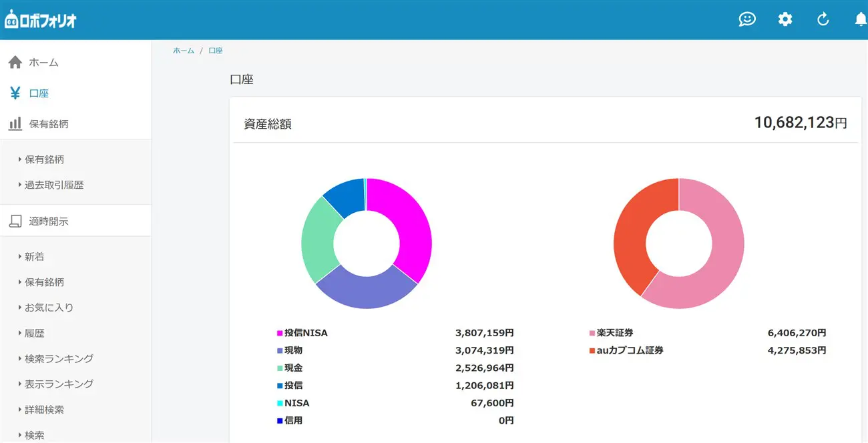Select 口座 in the sidebar

[39, 93]
